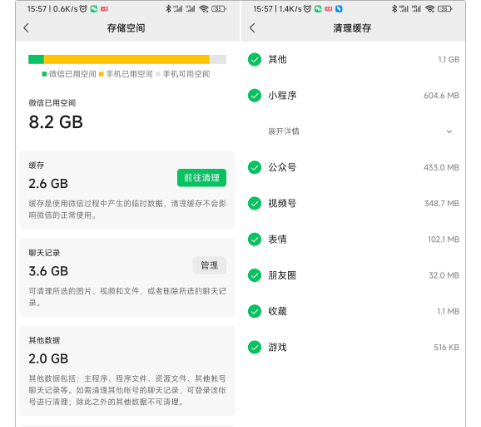Tap the 聊天记录 section heading

(x=44, y=253)
